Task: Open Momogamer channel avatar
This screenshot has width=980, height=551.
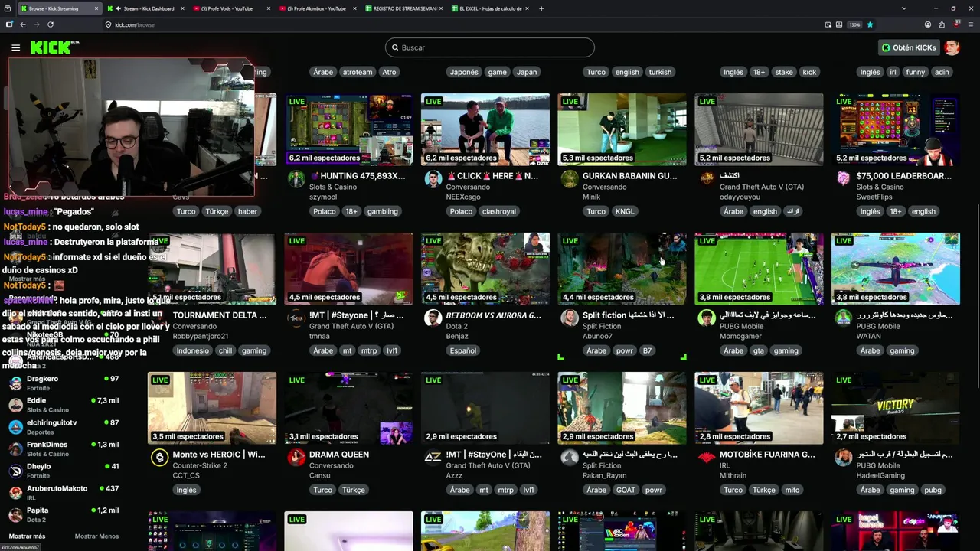Action: pos(707,318)
